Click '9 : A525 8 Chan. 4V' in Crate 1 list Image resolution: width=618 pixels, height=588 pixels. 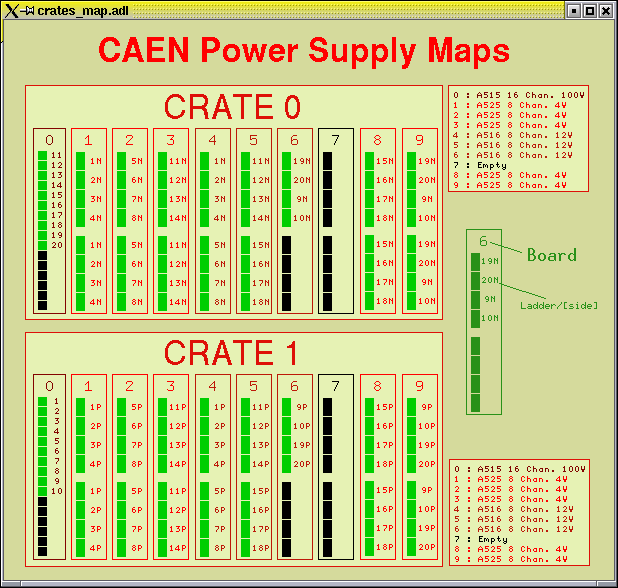pyautogui.click(x=511, y=559)
